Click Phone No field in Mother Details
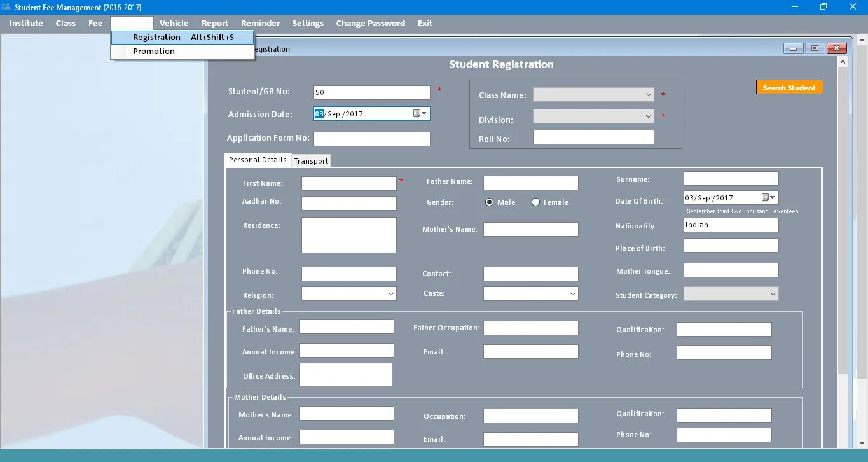Image resolution: width=868 pixels, height=462 pixels. tap(724, 435)
